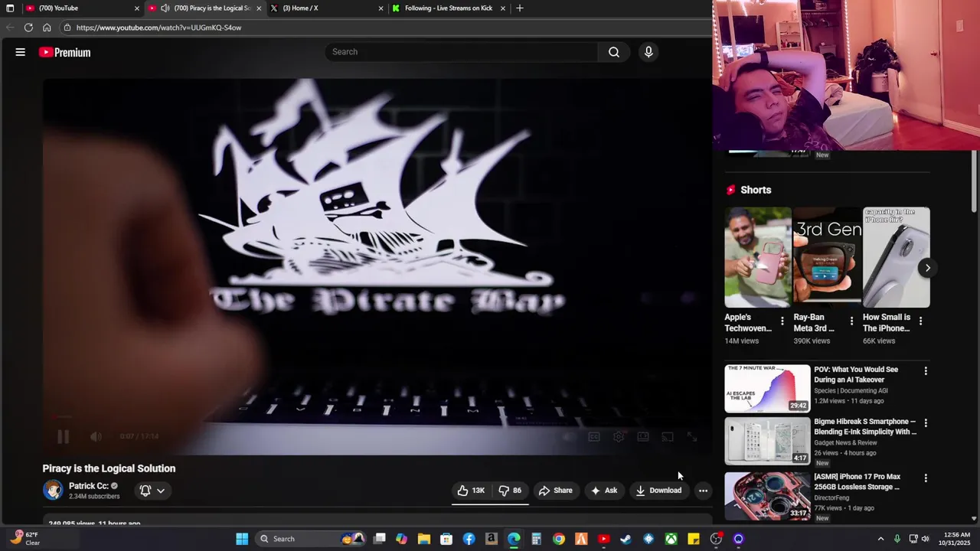Image resolution: width=980 pixels, height=551 pixels.
Task: Pause the video
Action: (63, 436)
